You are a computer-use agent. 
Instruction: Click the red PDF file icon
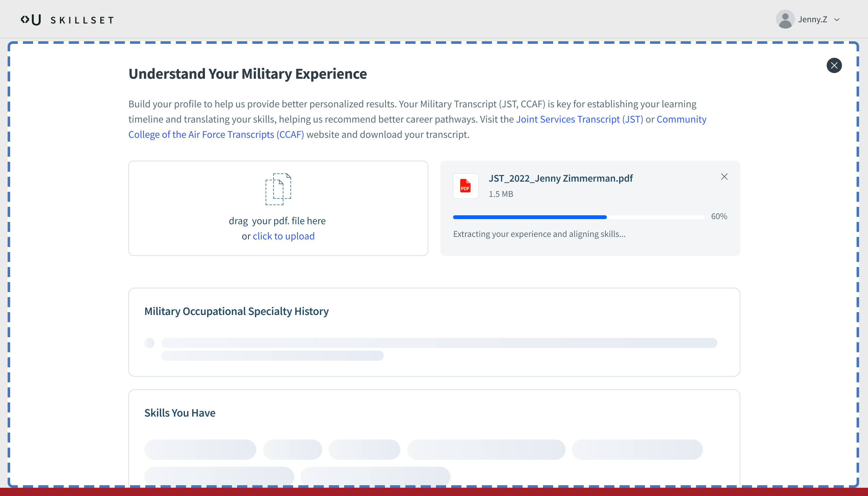point(465,186)
